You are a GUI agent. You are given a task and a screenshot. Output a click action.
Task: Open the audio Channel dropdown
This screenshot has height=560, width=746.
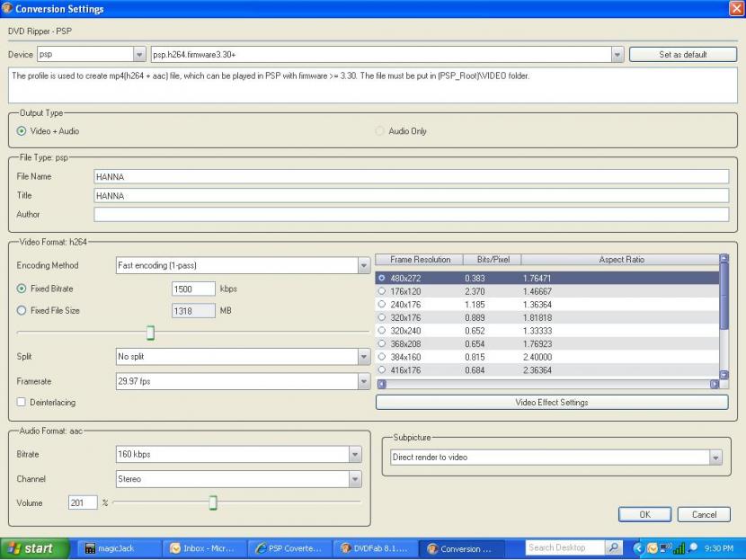pos(355,480)
